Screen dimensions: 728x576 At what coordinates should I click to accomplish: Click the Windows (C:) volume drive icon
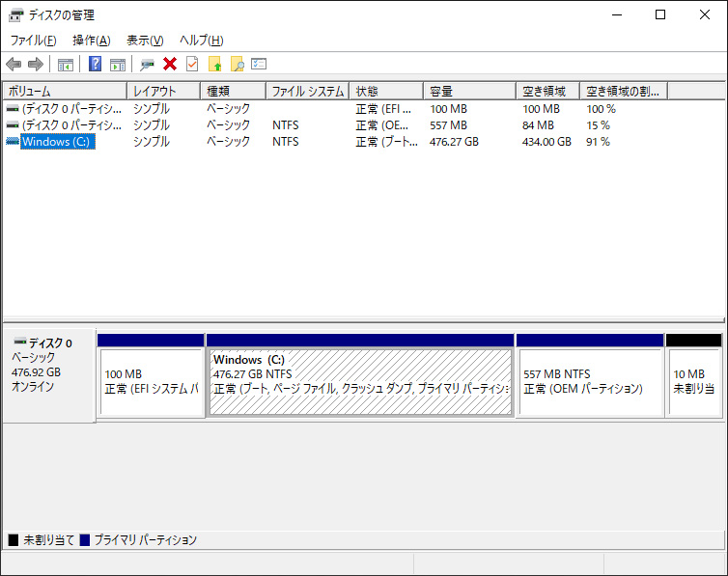click(13, 142)
